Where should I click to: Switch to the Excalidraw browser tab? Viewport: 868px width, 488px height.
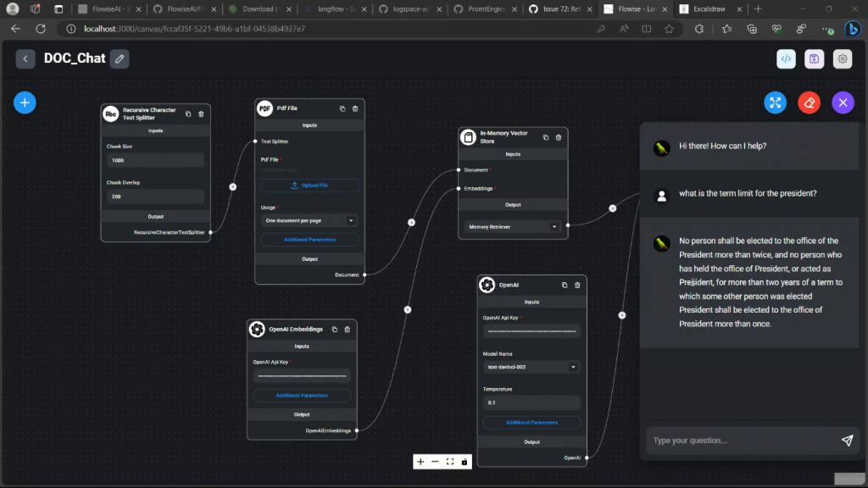point(706,9)
